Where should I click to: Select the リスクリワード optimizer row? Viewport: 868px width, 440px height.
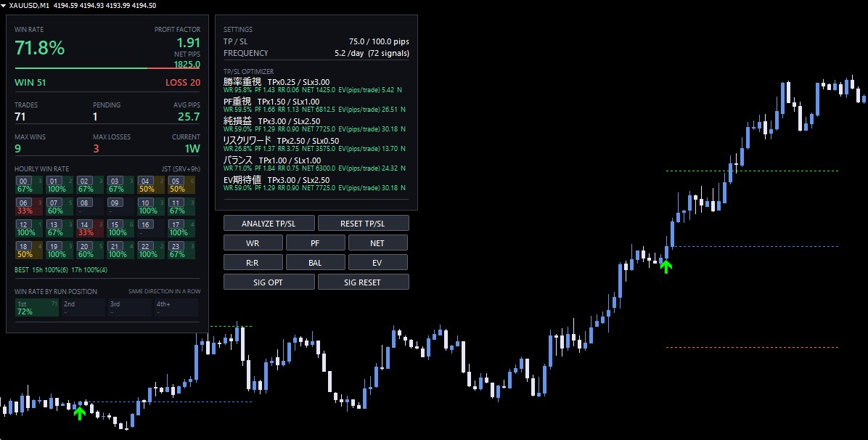[x=314, y=144]
